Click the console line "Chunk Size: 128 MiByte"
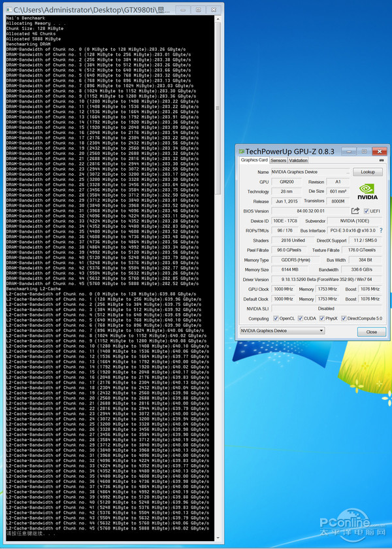392x549 pixels. point(35,28)
